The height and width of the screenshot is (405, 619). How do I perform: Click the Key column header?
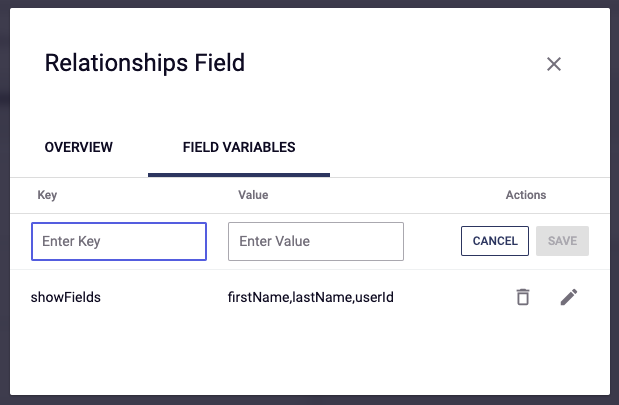(x=47, y=195)
